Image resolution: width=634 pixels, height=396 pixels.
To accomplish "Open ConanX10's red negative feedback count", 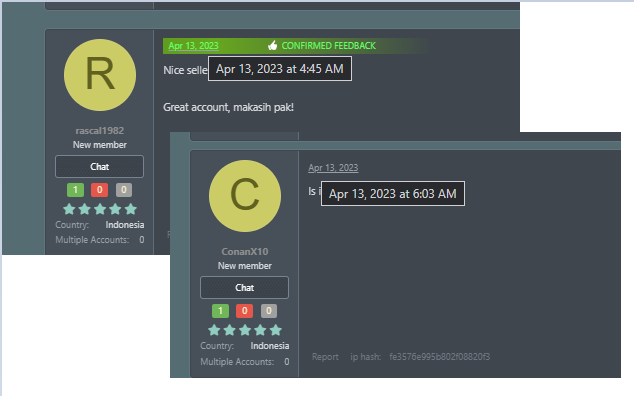I will pos(245,311).
